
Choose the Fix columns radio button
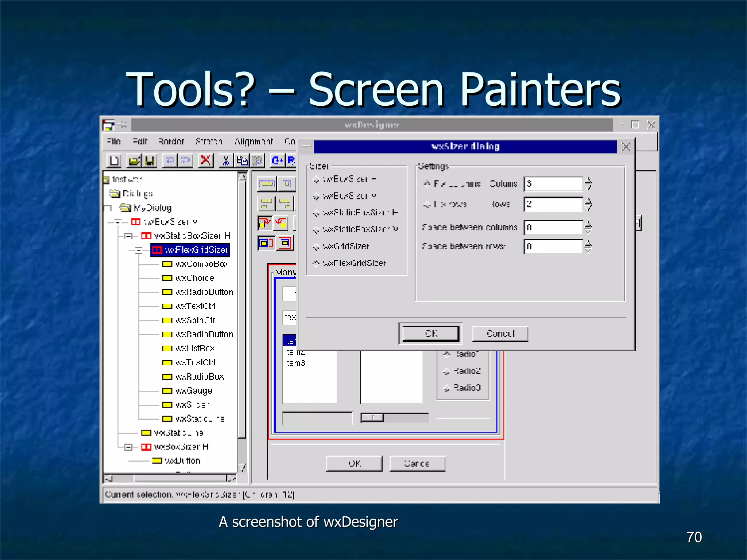click(x=427, y=184)
